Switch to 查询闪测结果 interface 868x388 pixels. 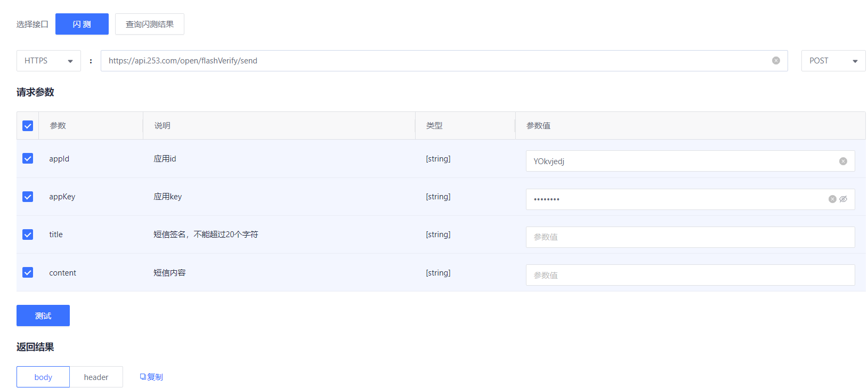point(150,24)
